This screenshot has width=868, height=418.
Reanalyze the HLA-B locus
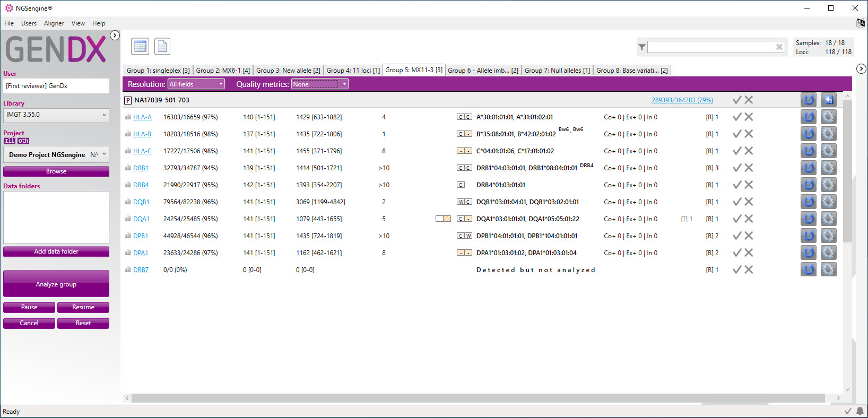pyautogui.click(x=809, y=134)
